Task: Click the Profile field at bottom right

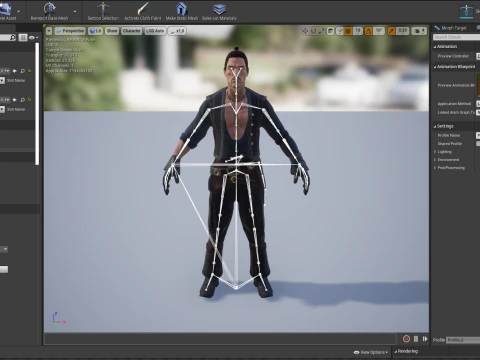Action: pos(463,340)
